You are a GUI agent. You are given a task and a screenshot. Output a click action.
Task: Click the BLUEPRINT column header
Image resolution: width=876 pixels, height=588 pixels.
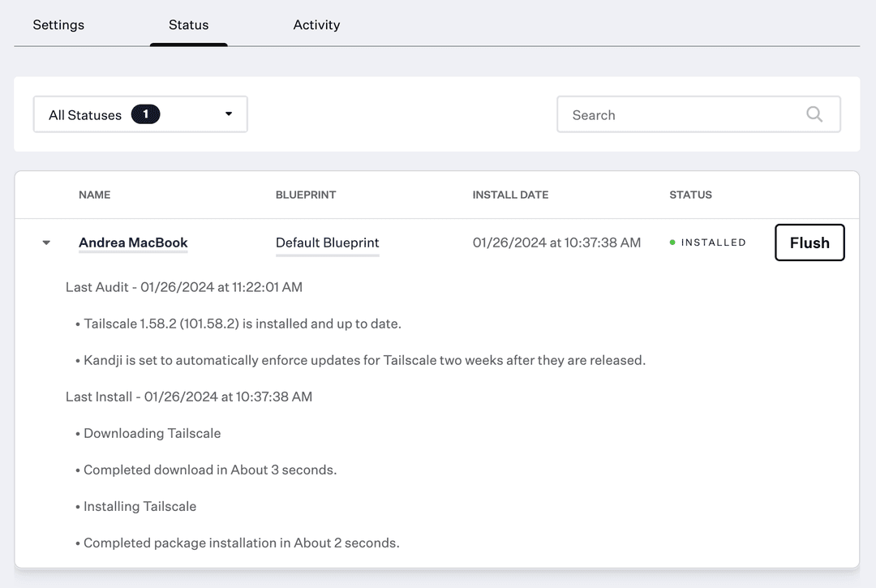[306, 195]
